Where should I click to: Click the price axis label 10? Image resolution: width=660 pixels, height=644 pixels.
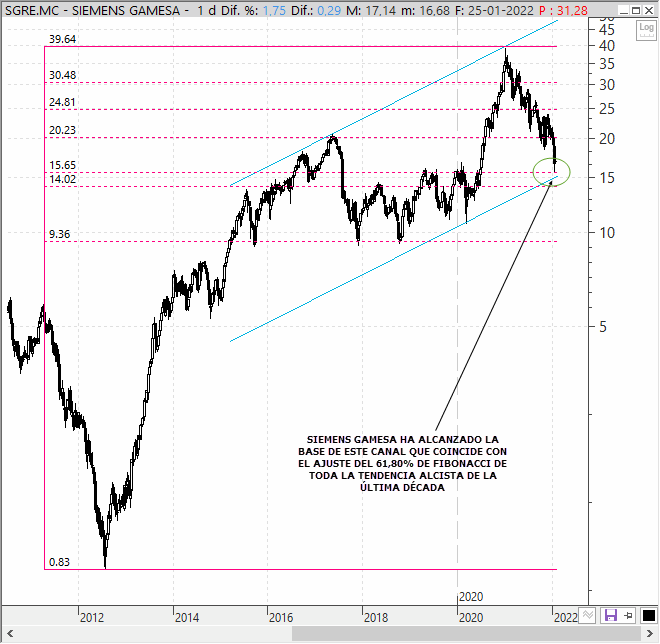(x=607, y=233)
